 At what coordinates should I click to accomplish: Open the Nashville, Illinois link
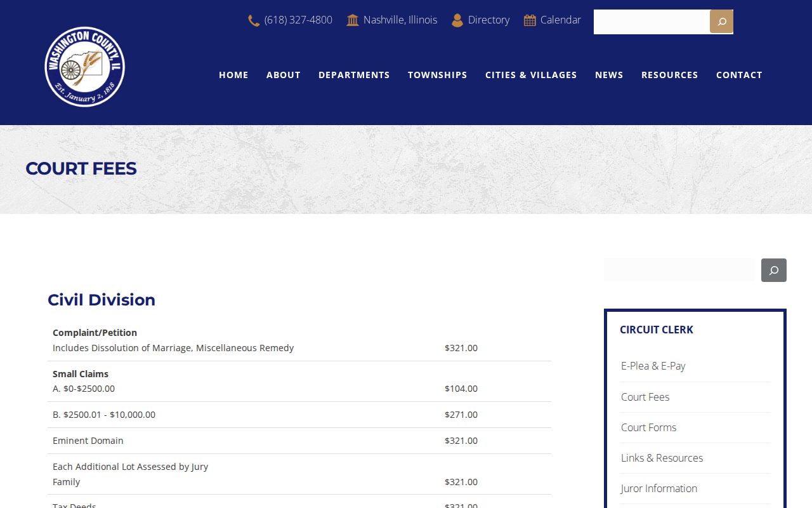click(400, 20)
